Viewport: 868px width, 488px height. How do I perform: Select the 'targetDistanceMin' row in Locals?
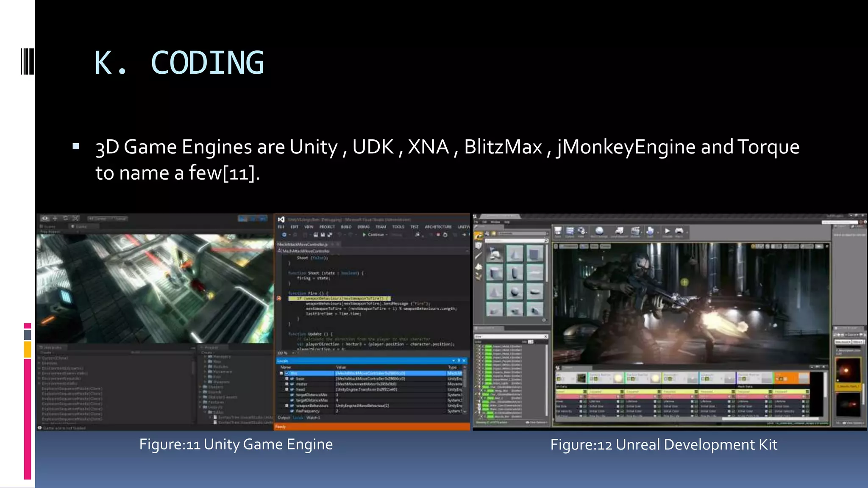point(371,395)
